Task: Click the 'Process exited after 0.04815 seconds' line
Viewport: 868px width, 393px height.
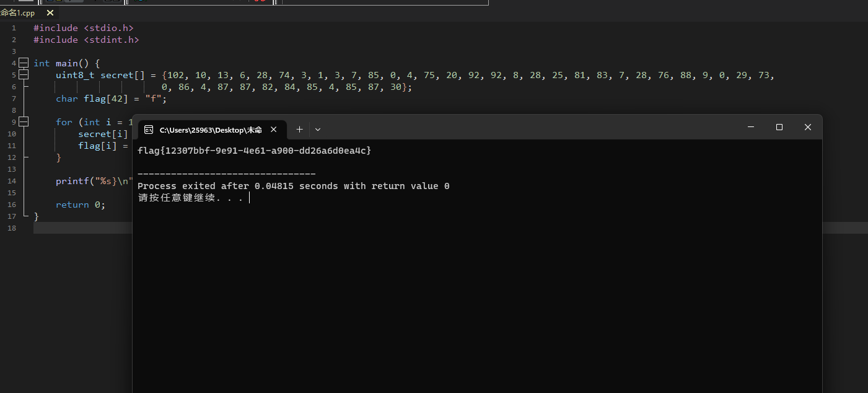Action: [x=293, y=186]
